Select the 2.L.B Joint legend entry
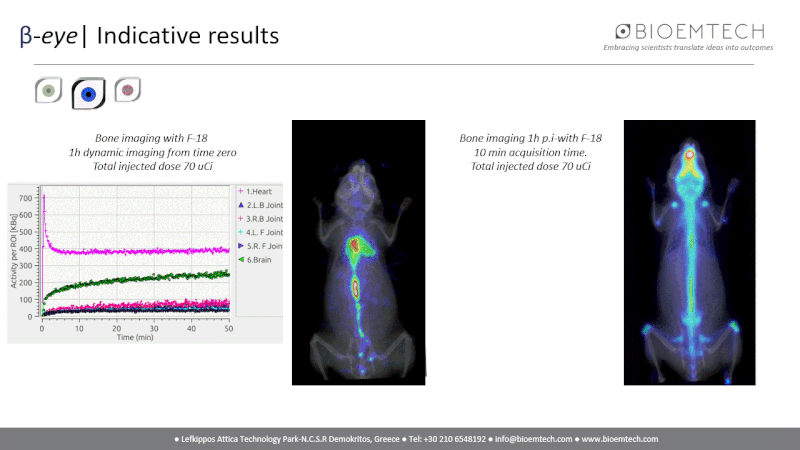Screen dimensions: 800x450 click(262, 204)
